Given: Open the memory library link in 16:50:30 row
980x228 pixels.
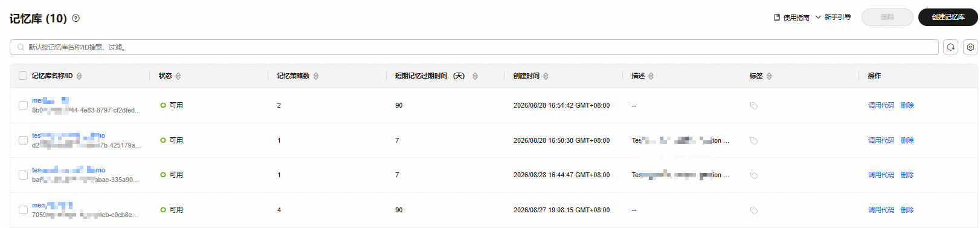Looking at the screenshot, I should tap(68, 135).
